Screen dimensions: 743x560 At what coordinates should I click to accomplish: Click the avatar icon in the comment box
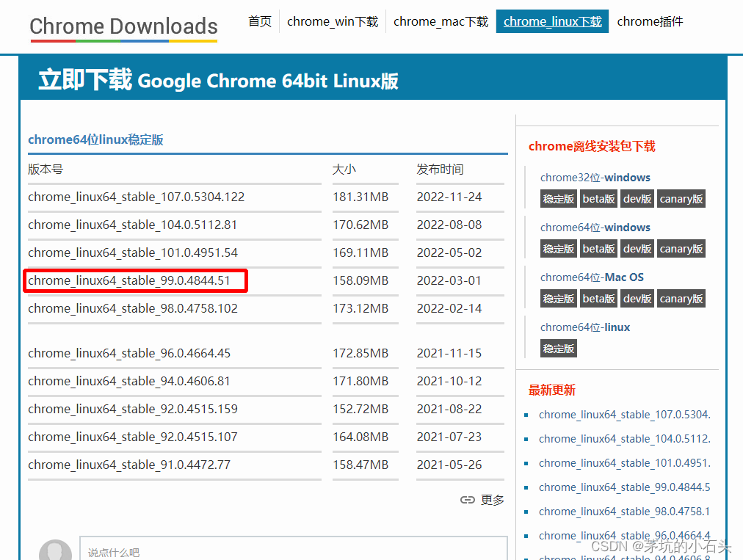click(55, 552)
